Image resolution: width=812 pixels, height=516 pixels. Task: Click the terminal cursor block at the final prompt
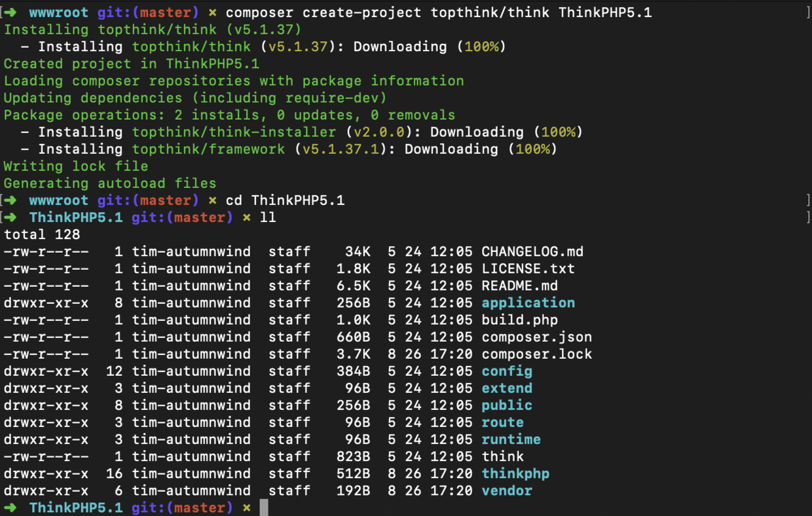(264, 507)
